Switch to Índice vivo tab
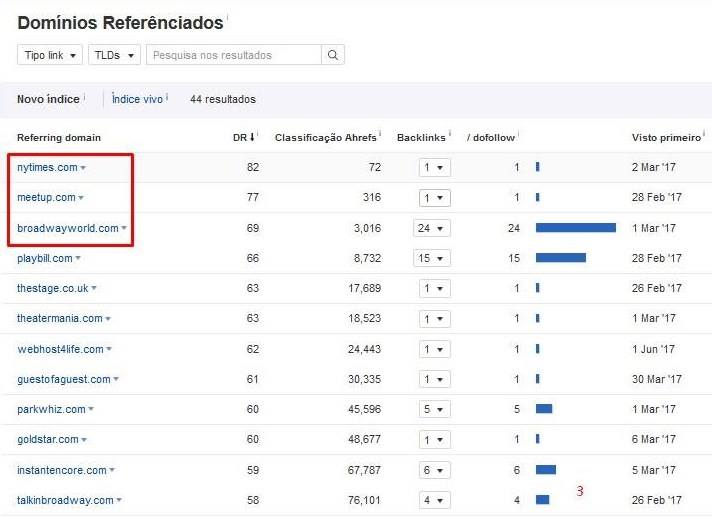 [x=137, y=99]
